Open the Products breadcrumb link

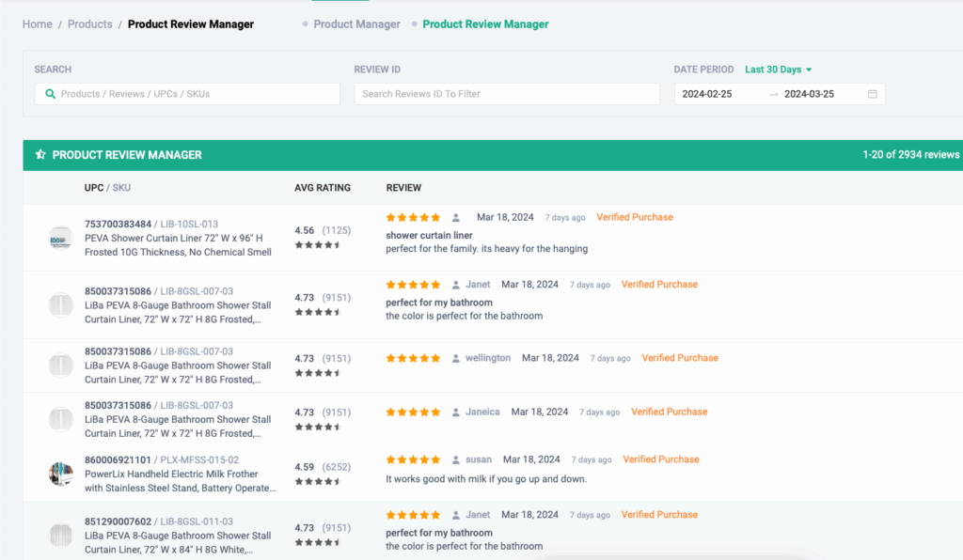click(90, 24)
